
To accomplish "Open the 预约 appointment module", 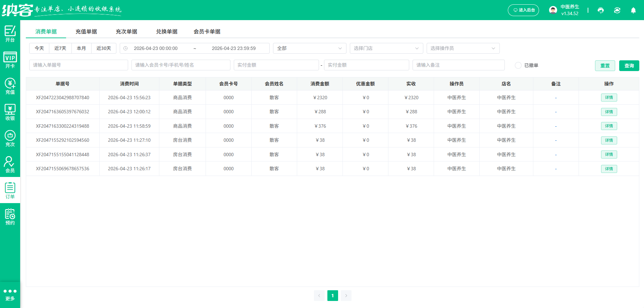I will click(x=10, y=216).
